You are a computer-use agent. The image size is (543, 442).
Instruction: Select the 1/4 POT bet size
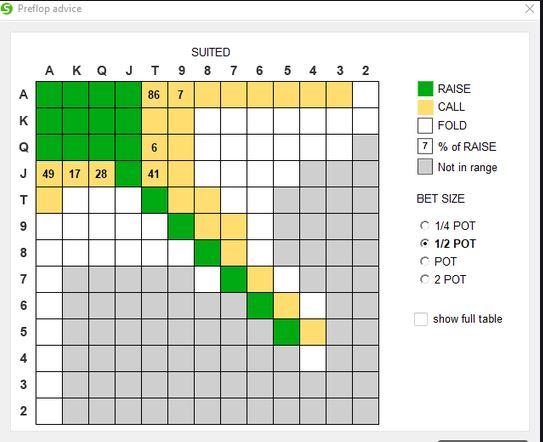(x=425, y=226)
